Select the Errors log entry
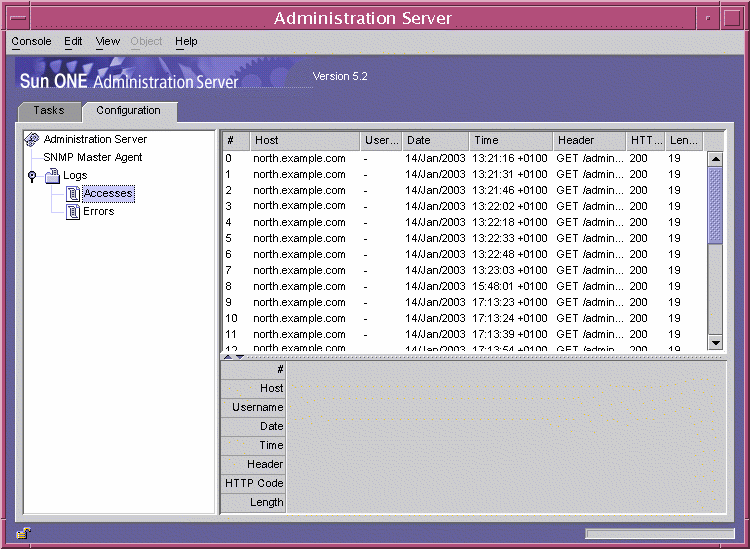The width and height of the screenshot is (750, 549). pos(99,211)
